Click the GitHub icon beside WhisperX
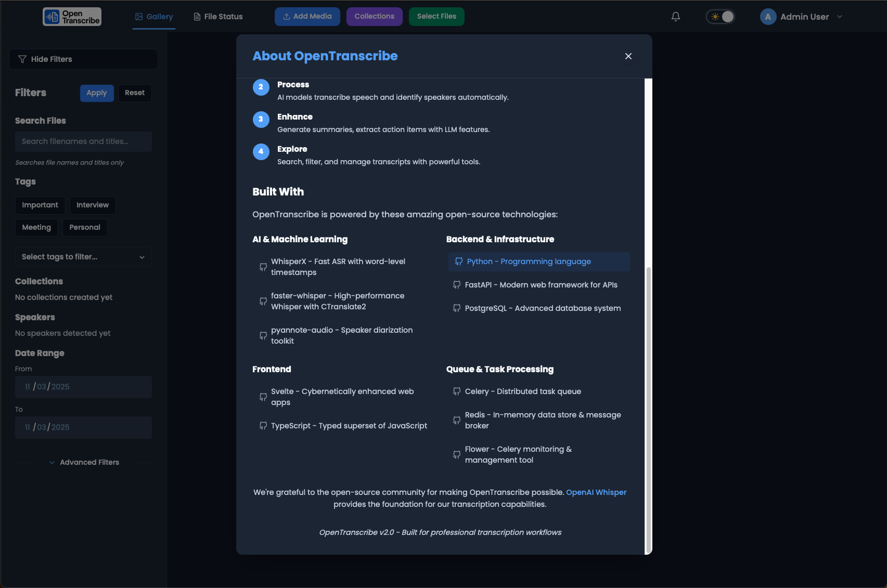The image size is (887, 588). 263,267
